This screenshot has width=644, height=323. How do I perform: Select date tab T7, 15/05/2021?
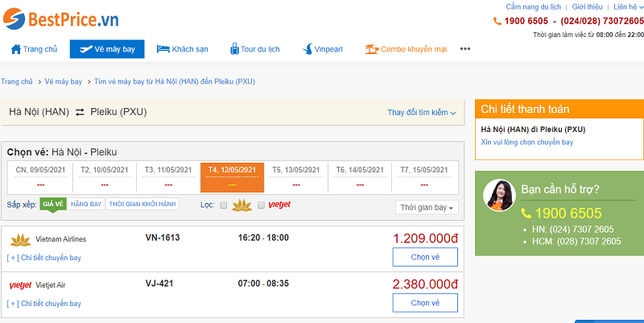[424, 177]
